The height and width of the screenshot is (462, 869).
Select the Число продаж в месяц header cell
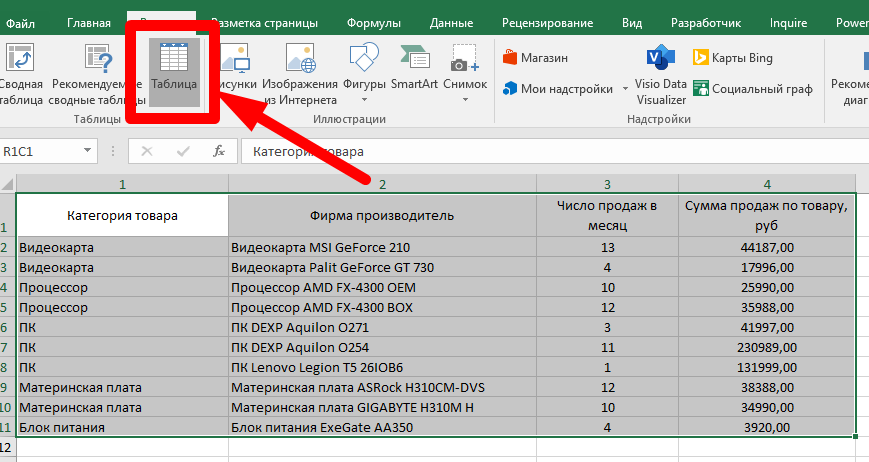pos(607,215)
